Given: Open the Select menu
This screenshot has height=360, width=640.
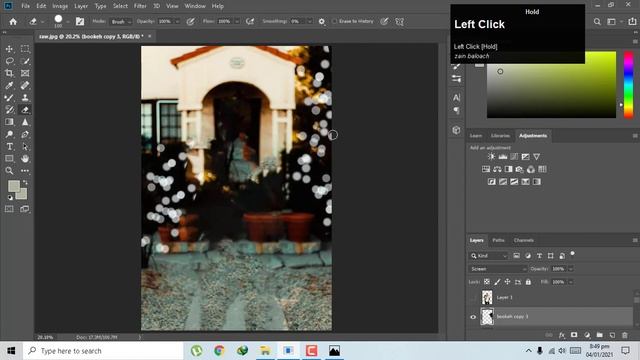Looking at the screenshot, I should coord(120,6).
